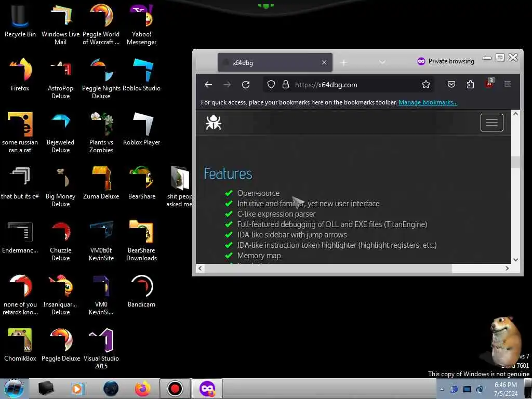Open a new Firefox tab
The height and width of the screenshot is (399, 532).
(344, 63)
